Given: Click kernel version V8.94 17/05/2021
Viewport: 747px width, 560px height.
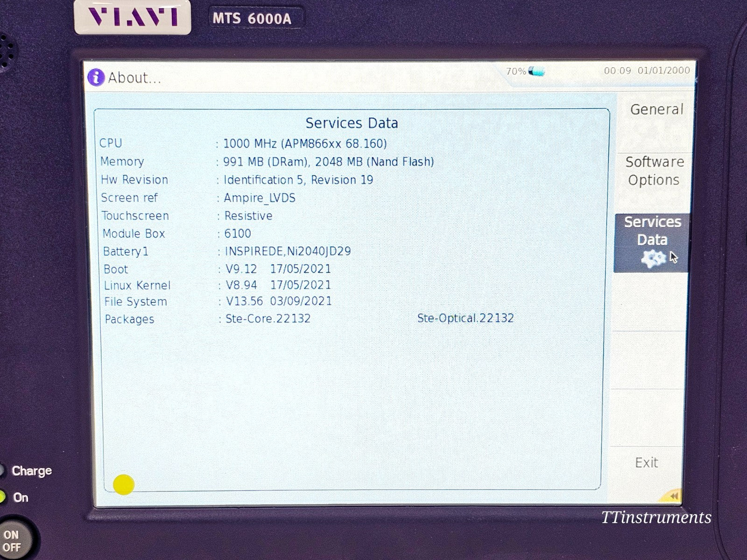Looking at the screenshot, I should click(279, 285).
